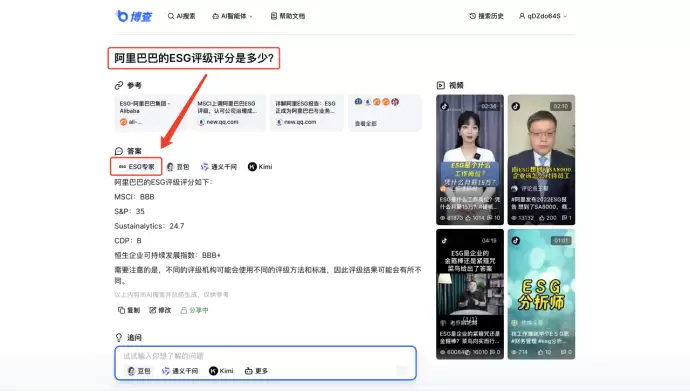Open 更多 agents in follow-up box
The width and height of the screenshot is (690, 392).
click(256, 371)
